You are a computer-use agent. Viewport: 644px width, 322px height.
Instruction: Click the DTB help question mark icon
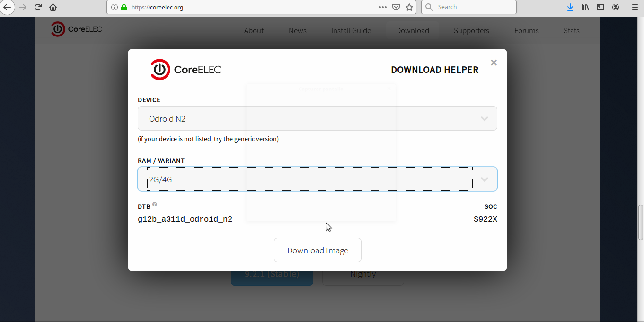[x=155, y=205]
